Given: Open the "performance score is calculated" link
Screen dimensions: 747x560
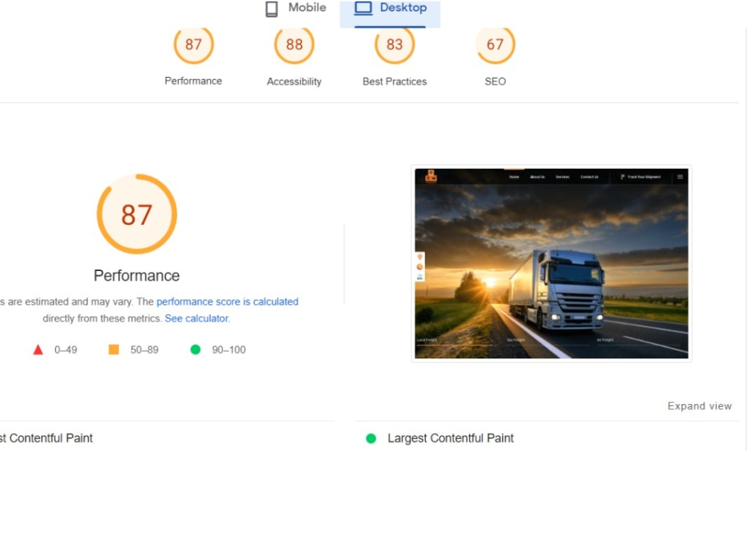Looking at the screenshot, I should (228, 302).
